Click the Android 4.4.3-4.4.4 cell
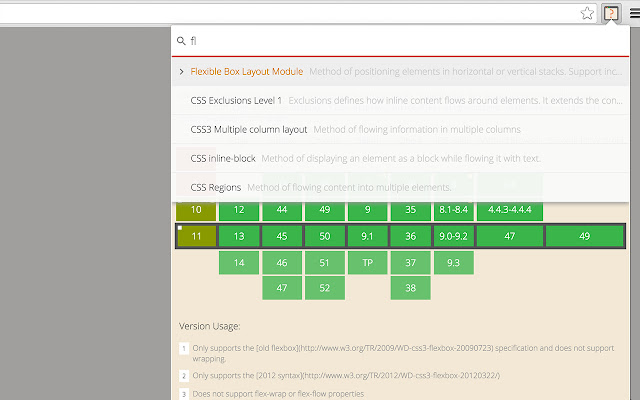The image size is (640, 400). (510, 210)
